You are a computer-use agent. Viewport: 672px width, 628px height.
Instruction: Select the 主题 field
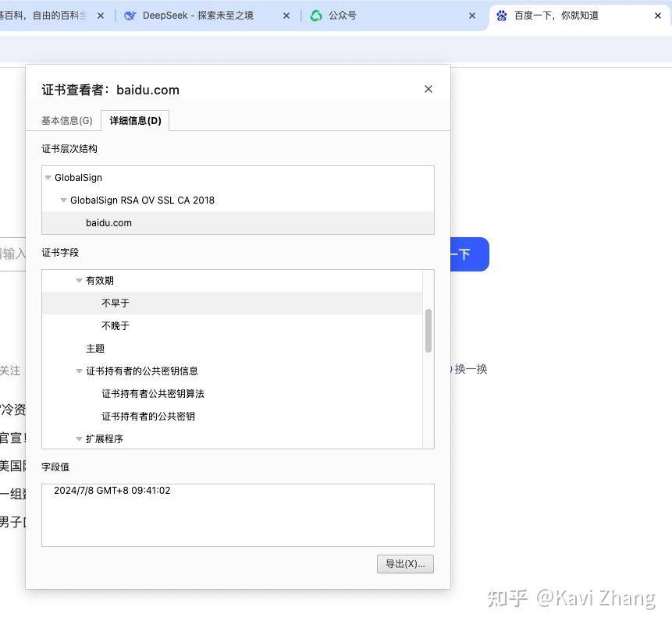pos(232,349)
